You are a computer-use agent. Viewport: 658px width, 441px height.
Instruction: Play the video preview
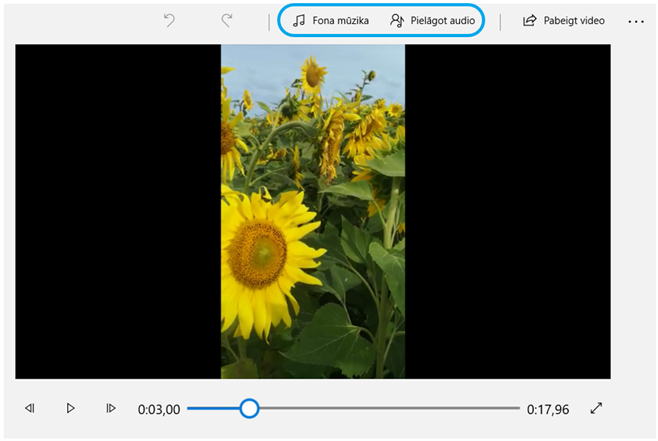[70, 408]
